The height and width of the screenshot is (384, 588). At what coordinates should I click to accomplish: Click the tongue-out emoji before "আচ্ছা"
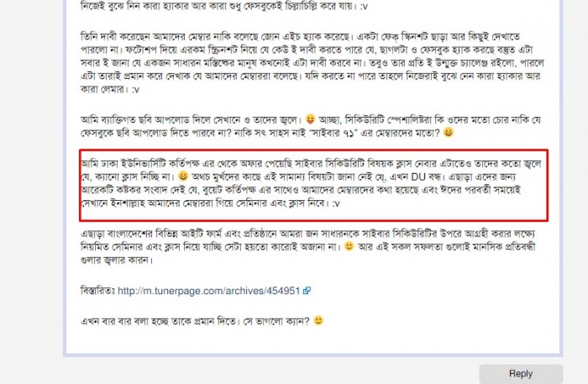[x=310, y=119]
